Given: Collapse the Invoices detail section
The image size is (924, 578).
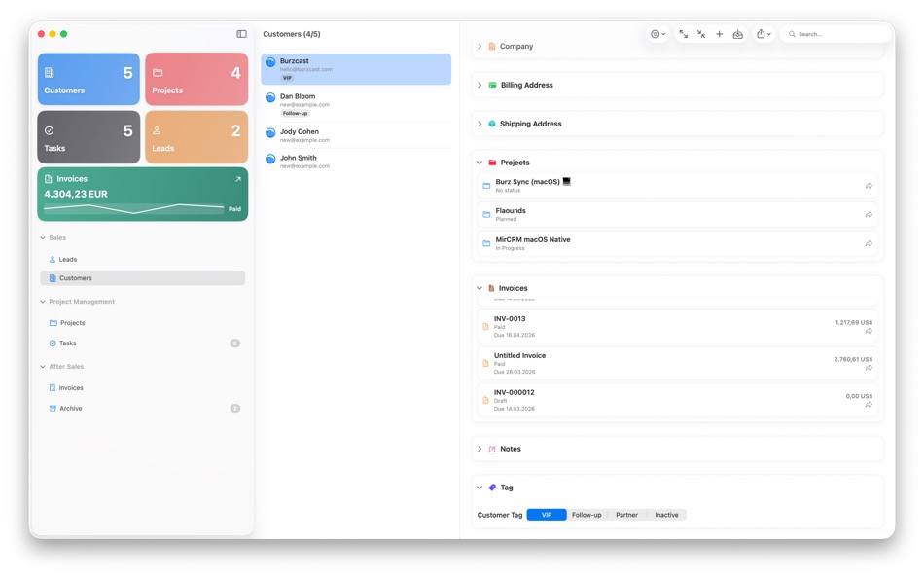Looking at the screenshot, I should [x=480, y=288].
